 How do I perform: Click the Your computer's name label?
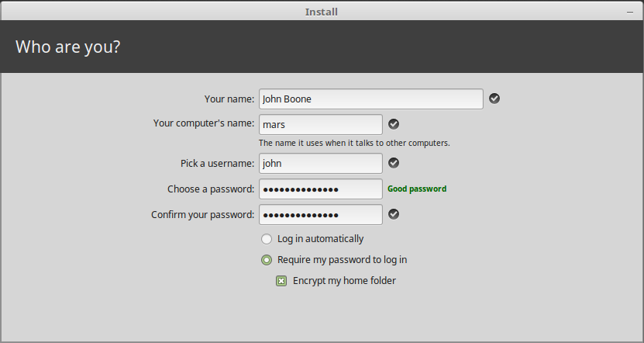(204, 123)
